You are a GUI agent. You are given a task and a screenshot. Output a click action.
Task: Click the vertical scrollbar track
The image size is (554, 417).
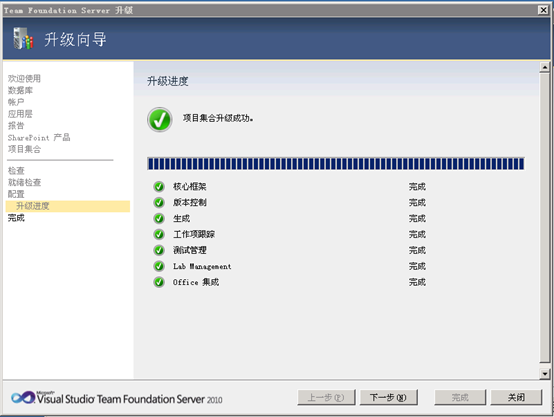[x=544, y=218]
